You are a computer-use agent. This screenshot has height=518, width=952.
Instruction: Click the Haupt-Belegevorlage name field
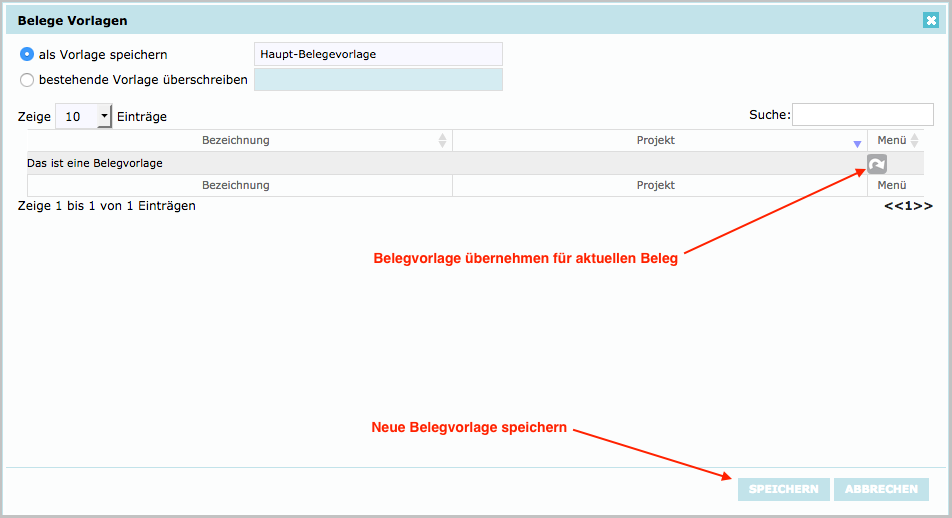tap(378, 54)
